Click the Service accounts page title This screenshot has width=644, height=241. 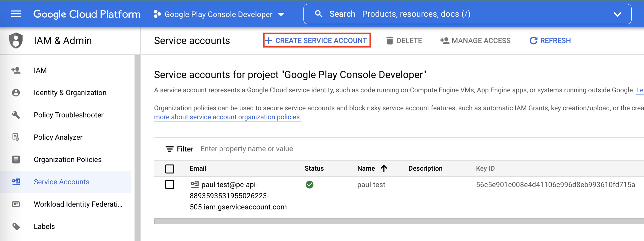tap(192, 41)
